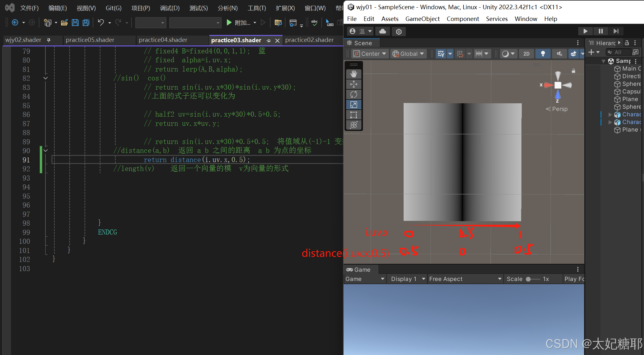The height and width of the screenshot is (355, 644).
Task: Switch to practice04.shader tab
Action: click(x=163, y=40)
